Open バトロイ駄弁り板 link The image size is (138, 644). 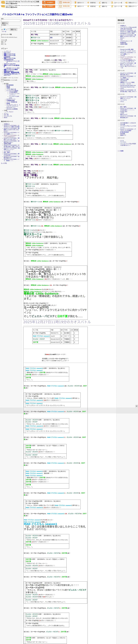(11, 89)
